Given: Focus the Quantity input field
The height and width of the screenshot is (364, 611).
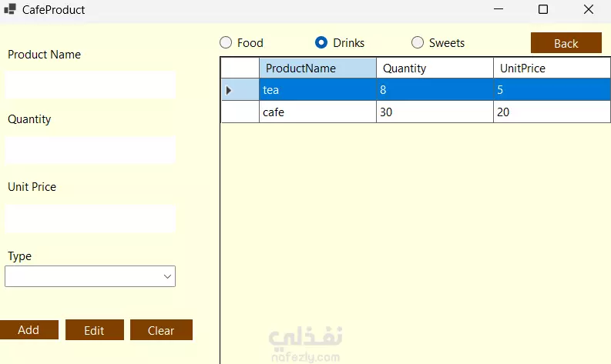Looking at the screenshot, I should pos(91,150).
